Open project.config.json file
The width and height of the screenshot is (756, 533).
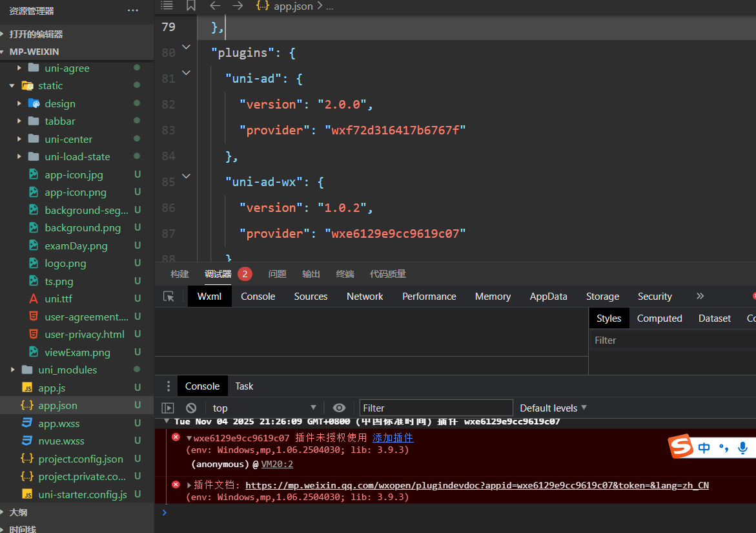pos(81,459)
